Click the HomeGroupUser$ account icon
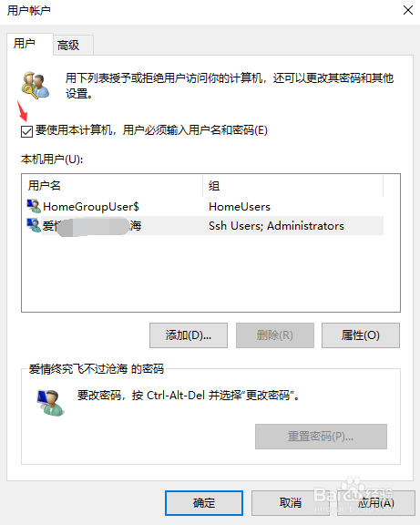This screenshot has width=420, height=525. click(x=34, y=206)
